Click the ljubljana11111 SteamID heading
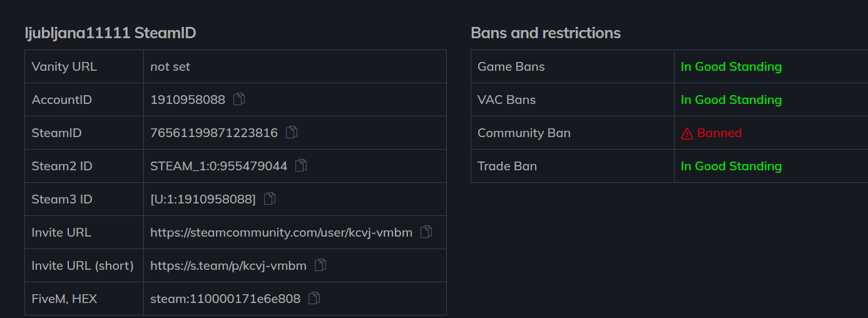Viewport: 868px width, 318px height. tap(110, 33)
